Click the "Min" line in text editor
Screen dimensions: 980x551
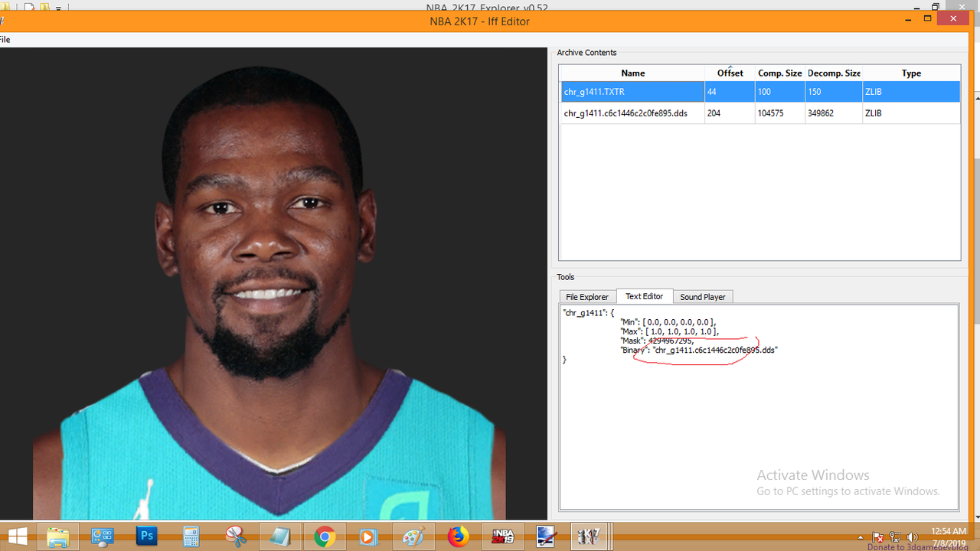[668, 322]
